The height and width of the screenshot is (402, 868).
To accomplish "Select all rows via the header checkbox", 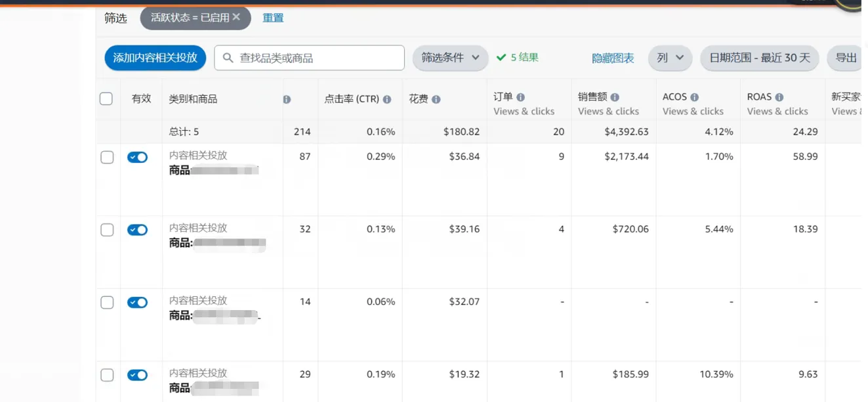I will click(106, 98).
